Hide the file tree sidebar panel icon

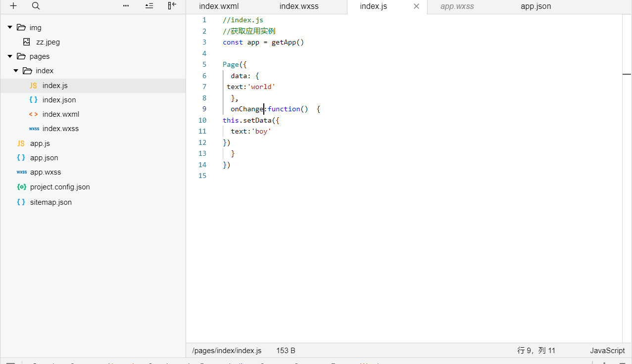point(172,6)
